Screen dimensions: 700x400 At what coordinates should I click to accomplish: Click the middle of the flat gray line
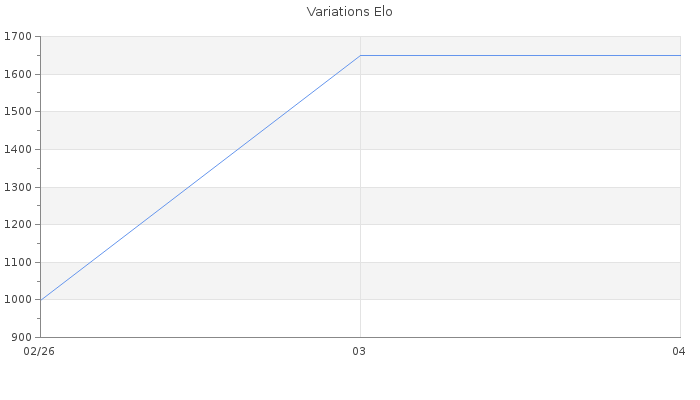[520, 55]
